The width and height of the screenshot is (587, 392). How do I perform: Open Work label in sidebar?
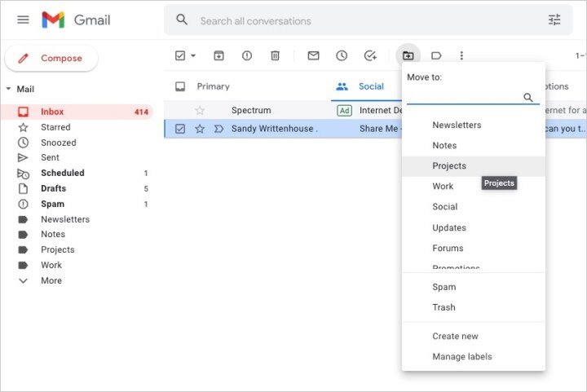click(77, 265)
